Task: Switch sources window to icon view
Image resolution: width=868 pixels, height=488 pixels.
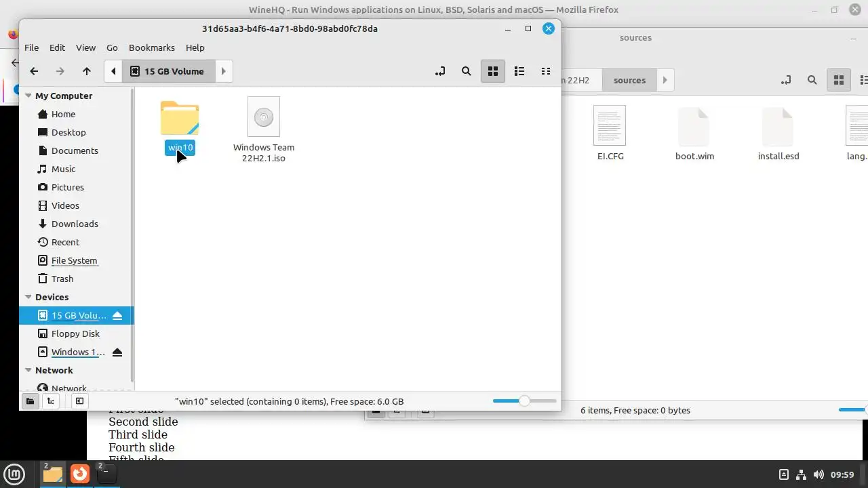Action: pos(839,80)
